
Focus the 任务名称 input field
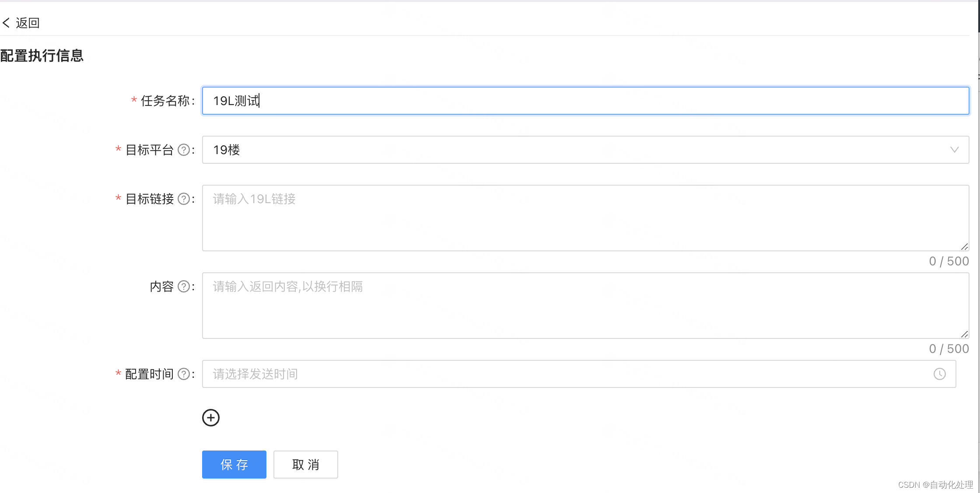click(585, 101)
